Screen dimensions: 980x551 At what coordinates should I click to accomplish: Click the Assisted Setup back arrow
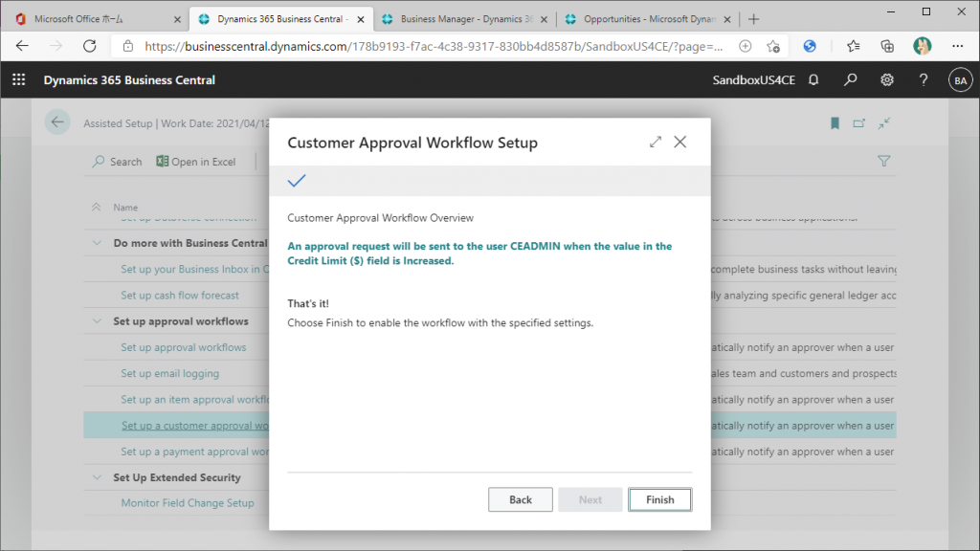pos(57,122)
